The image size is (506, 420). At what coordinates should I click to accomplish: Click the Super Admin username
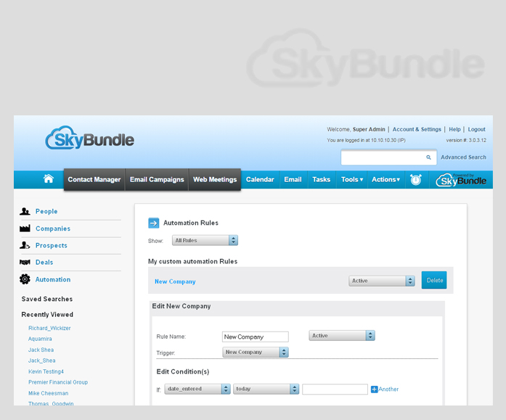(369, 129)
